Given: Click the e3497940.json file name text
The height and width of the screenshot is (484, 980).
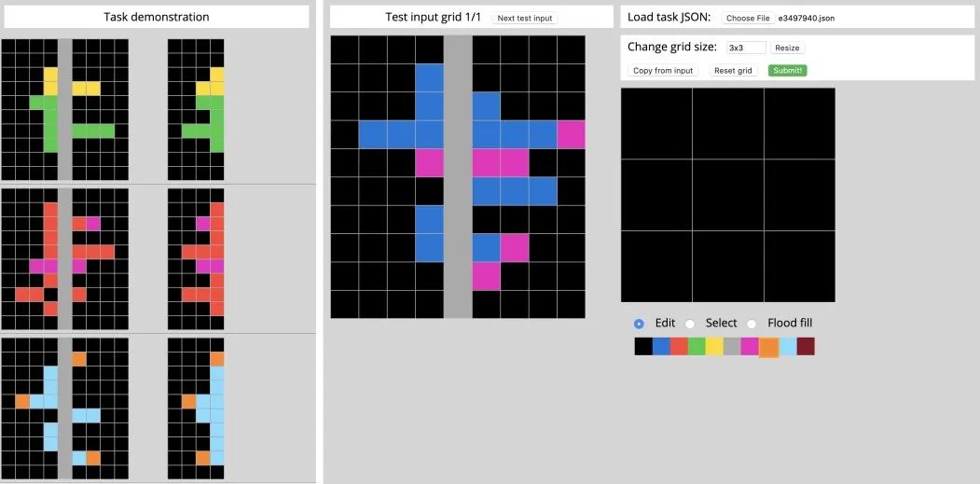Looking at the screenshot, I should click(x=807, y=18).
